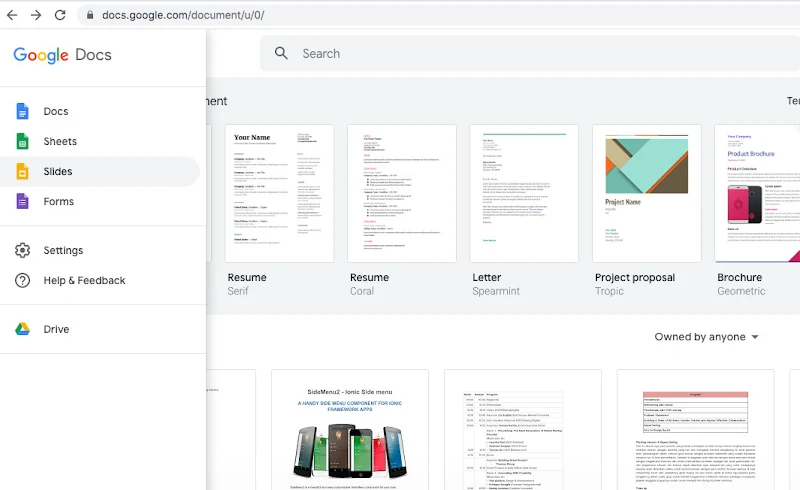The height and width of the screenshot is (490, 800).
Task: Open Docs from the side menu
Action: (99, 111)
